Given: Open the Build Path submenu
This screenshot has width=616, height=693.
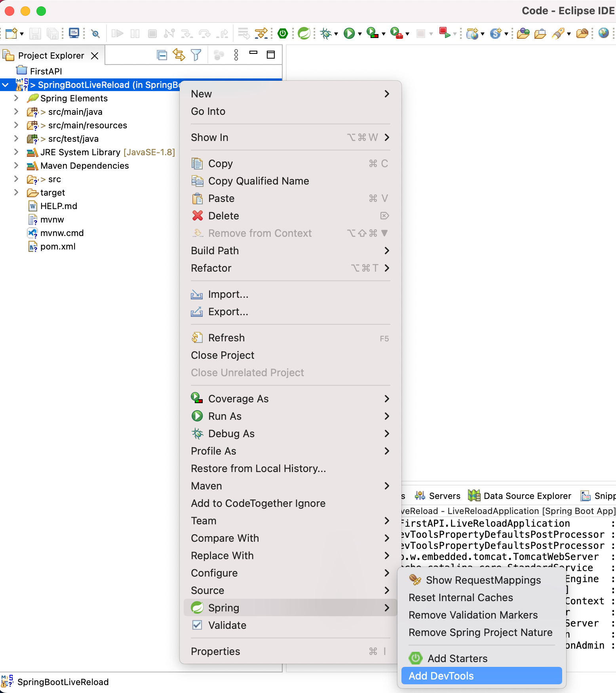Looking at the screenshot, I should click(291, 251).
